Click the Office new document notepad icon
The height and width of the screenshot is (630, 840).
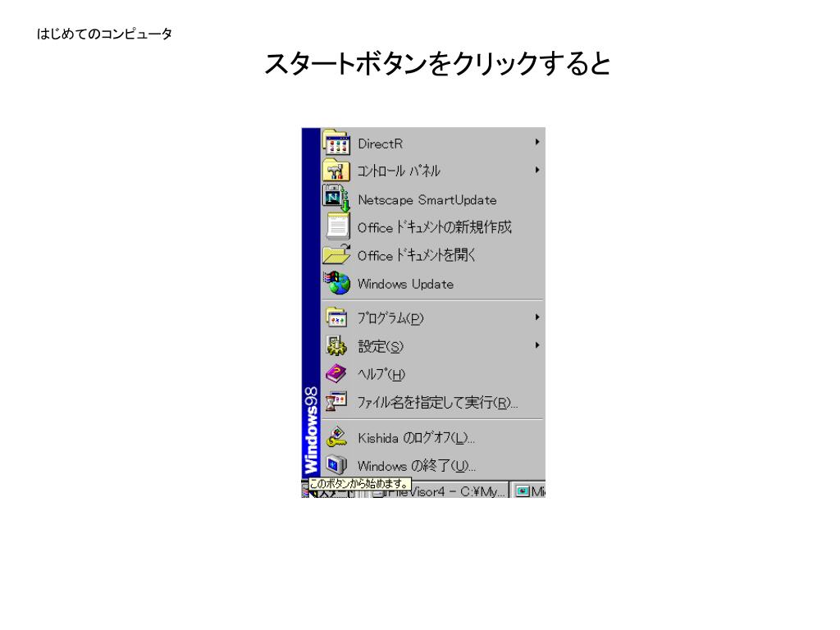point(337,226)
